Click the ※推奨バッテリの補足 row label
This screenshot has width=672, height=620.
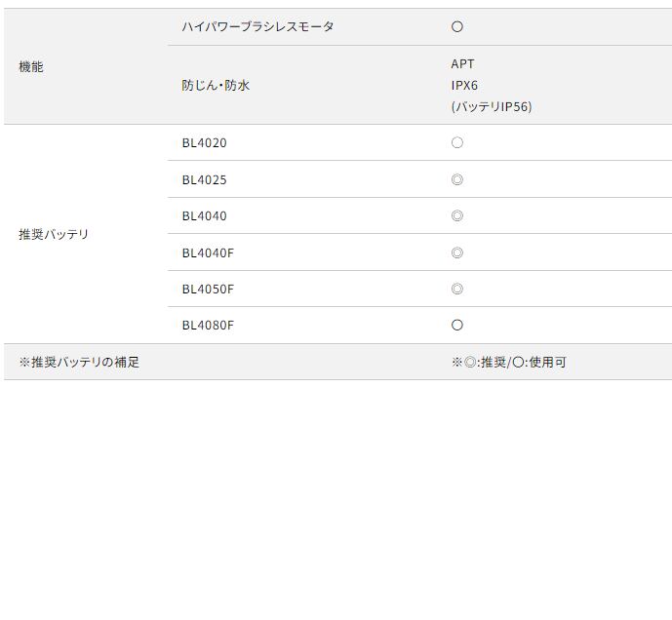pos(79,363)
